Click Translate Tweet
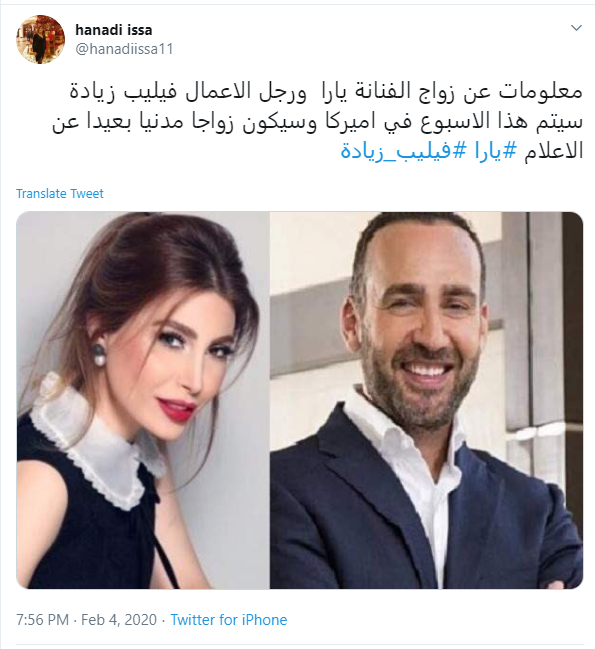The width and height of the screenshot is (595, 649). [60, 193]
